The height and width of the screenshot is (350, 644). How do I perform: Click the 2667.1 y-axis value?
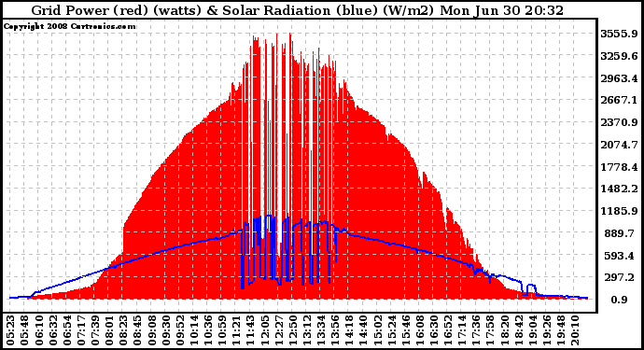(619, 100)
